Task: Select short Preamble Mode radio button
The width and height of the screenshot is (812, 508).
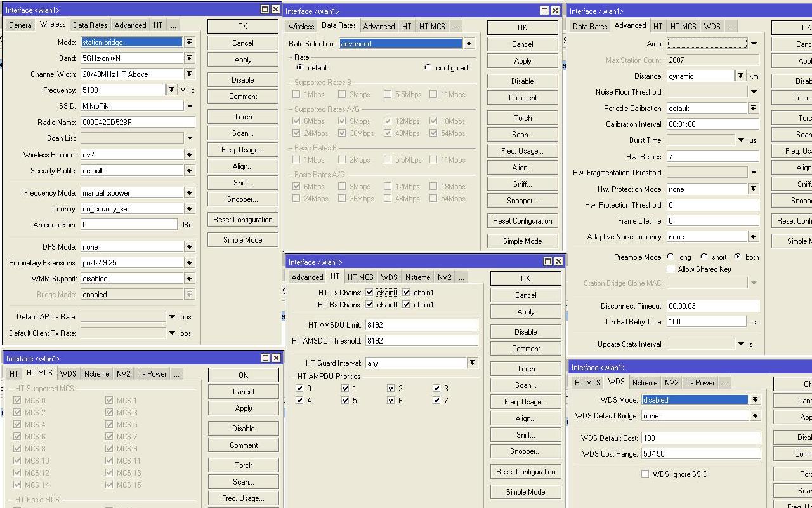Action: coord(704,257)
